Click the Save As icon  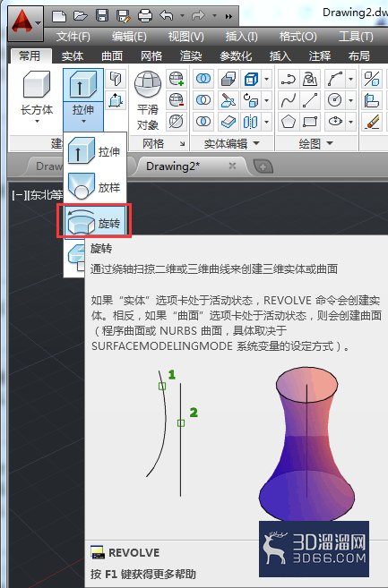coord(123,16)
